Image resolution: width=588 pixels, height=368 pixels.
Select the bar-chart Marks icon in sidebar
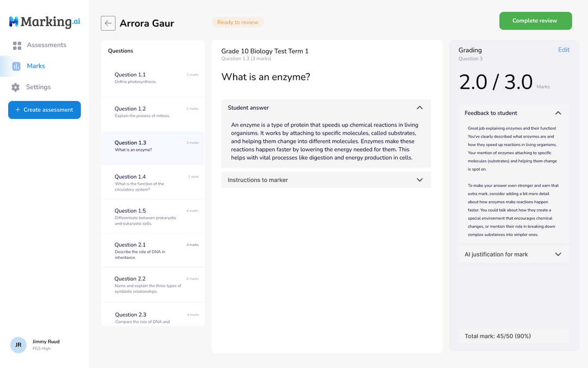click(x=17, y=65)
